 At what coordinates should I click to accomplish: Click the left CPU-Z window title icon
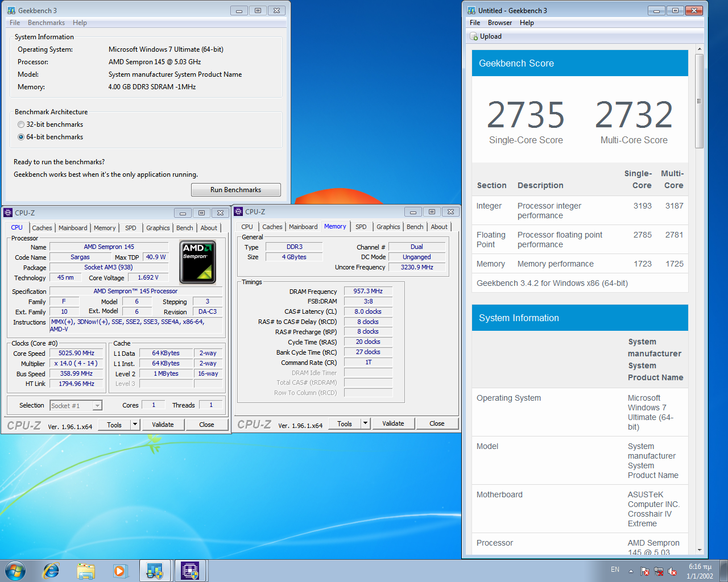click(x=8, y=213)
